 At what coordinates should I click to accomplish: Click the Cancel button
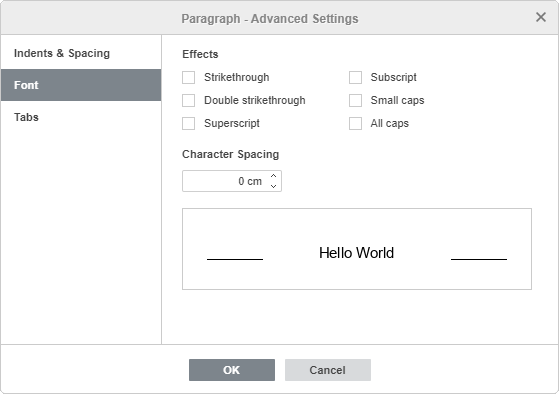click(328, 370)
